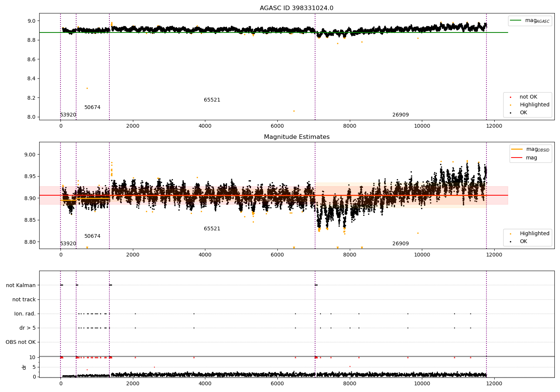Click the 6000 x-axis tick under middle plot
Screen dimensions: 560x392
pos(277,255)
